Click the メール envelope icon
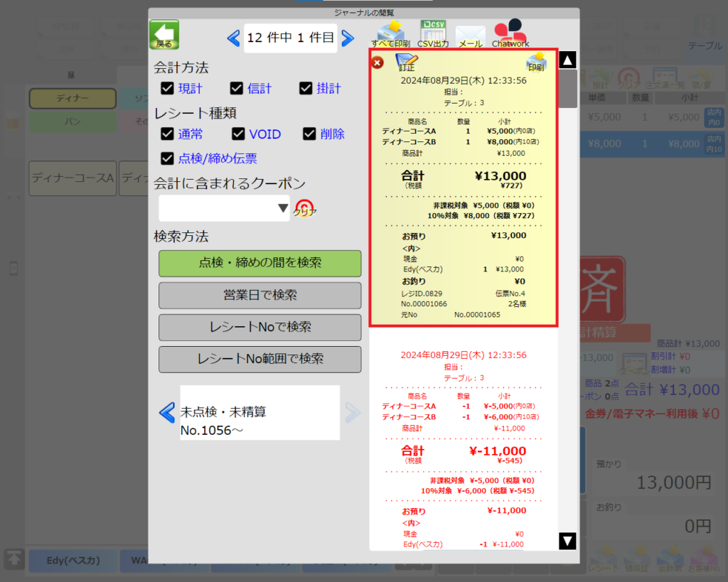The image size is (728, 582). pos(470,35)
